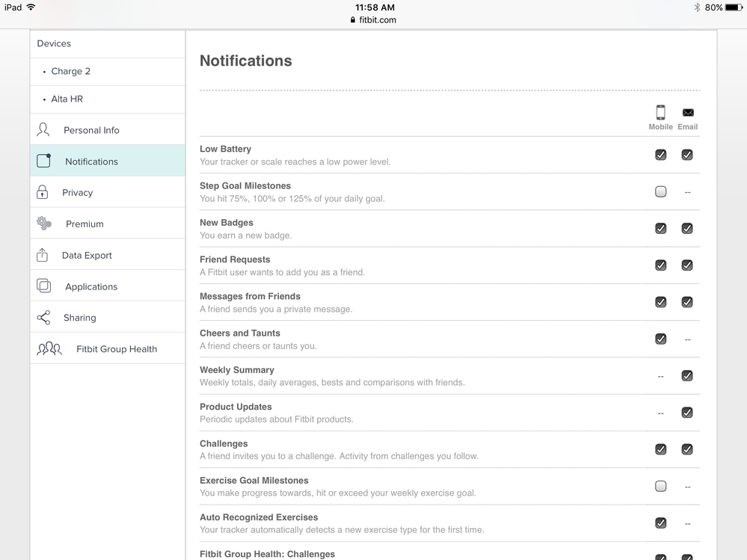Toggle Friend Requests email checkbox
The width and height of the screenshot is (747, 560).
tap(687, 265)
